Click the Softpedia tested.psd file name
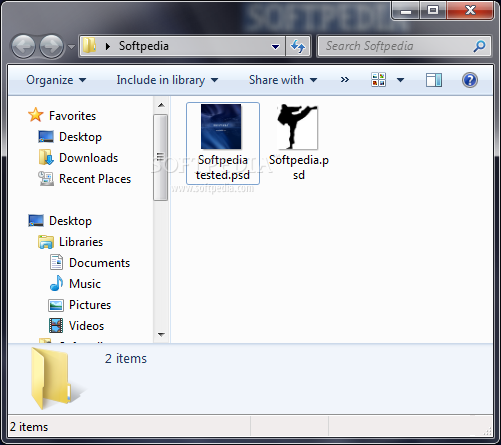The image size is (501, 445). [x=223, y=167]
